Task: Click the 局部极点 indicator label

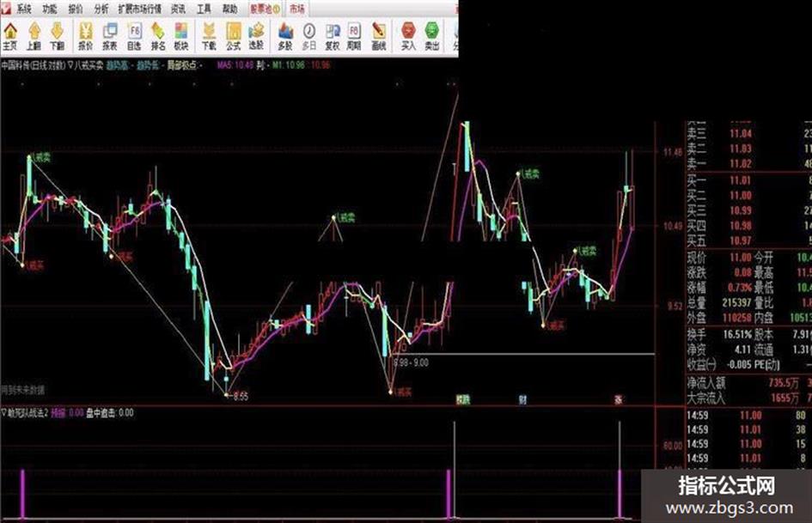Action: click(181, 65)
